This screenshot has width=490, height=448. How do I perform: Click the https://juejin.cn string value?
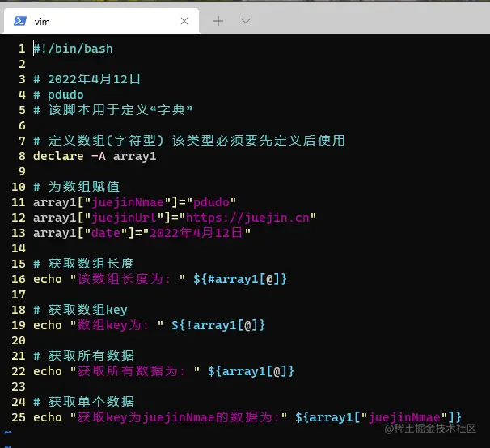click(x=247, y=218)
